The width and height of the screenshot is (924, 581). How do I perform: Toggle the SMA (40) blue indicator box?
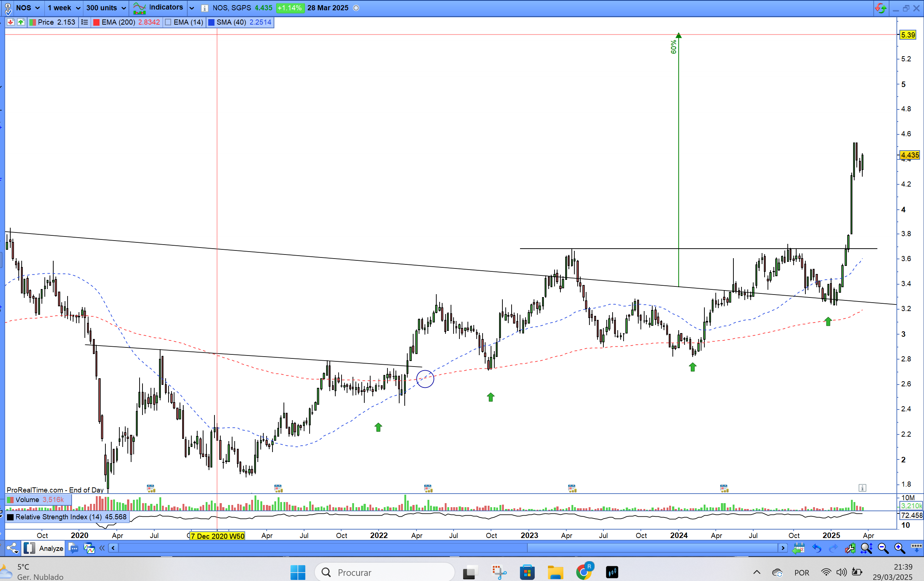[211, 22]
